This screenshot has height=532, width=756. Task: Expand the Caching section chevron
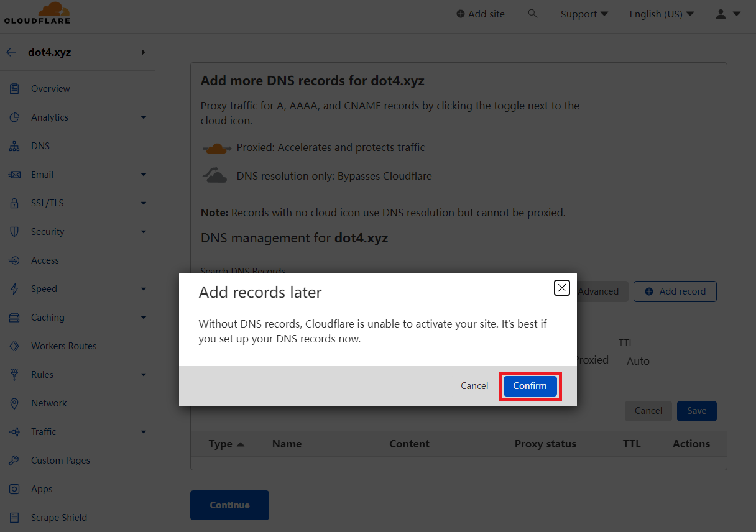click(144, 318)
